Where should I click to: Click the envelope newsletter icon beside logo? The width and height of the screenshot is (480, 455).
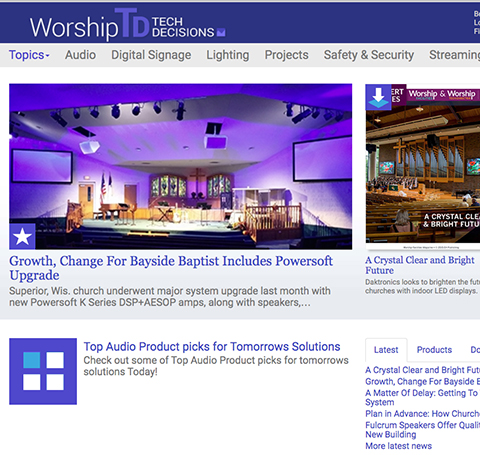pyautogui.click(x=221, y=32)
